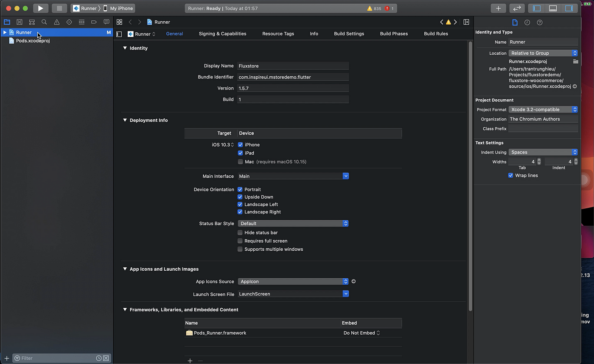Open the Find navigator magnifier icon

pyautogui.click(x=44, y=22)
